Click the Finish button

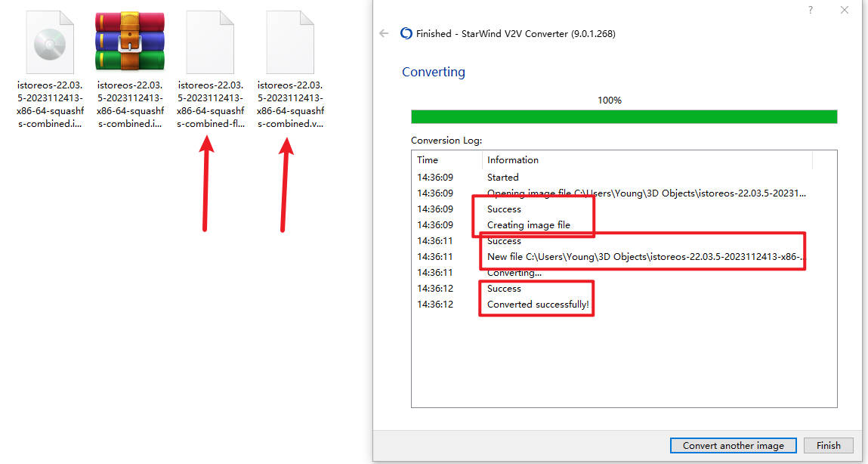coord(828,445)
